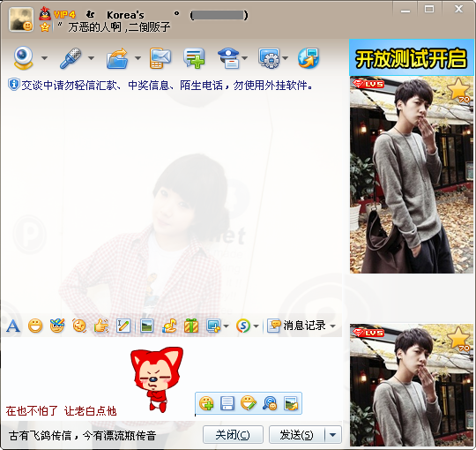The height and width of the screenshot is (450, 476).
Task: Click the Soso search S icon
Action: click(243, 326)
